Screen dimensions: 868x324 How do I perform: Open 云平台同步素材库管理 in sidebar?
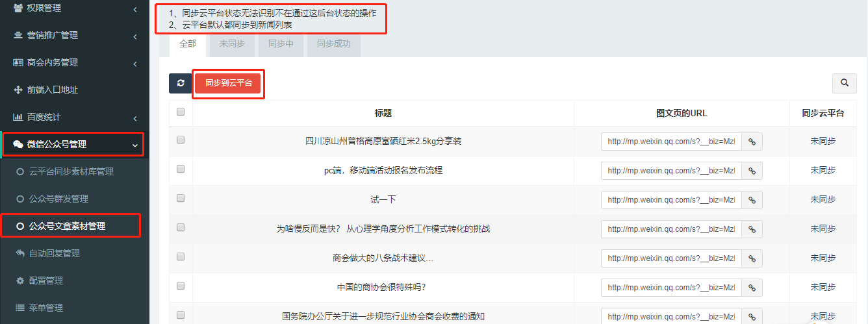point(71,172)
